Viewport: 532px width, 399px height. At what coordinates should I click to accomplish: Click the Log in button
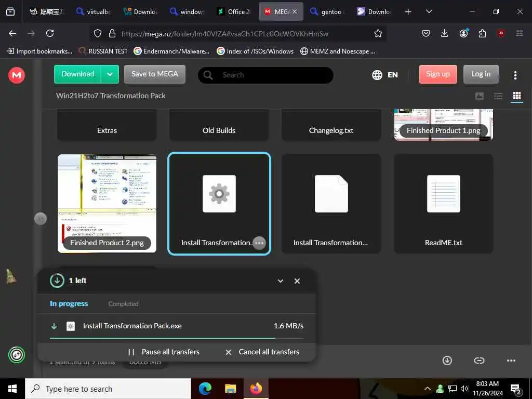(481, 74)
